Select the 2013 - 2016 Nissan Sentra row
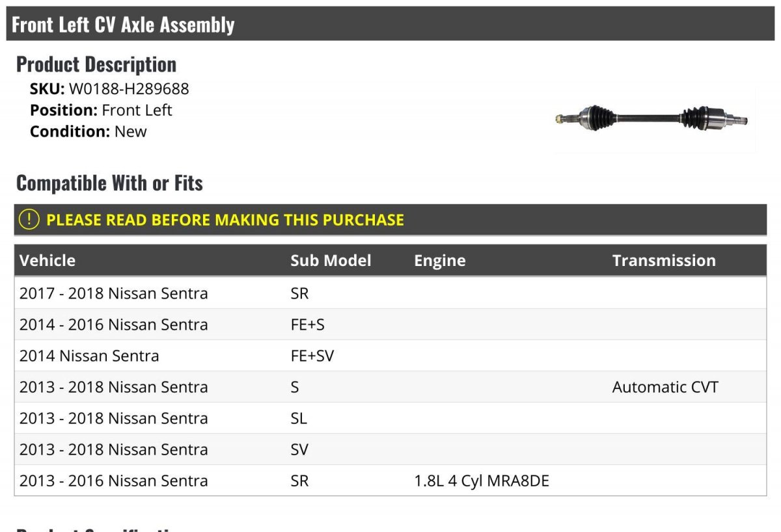The image size is (781, 532). click(114, 481)
